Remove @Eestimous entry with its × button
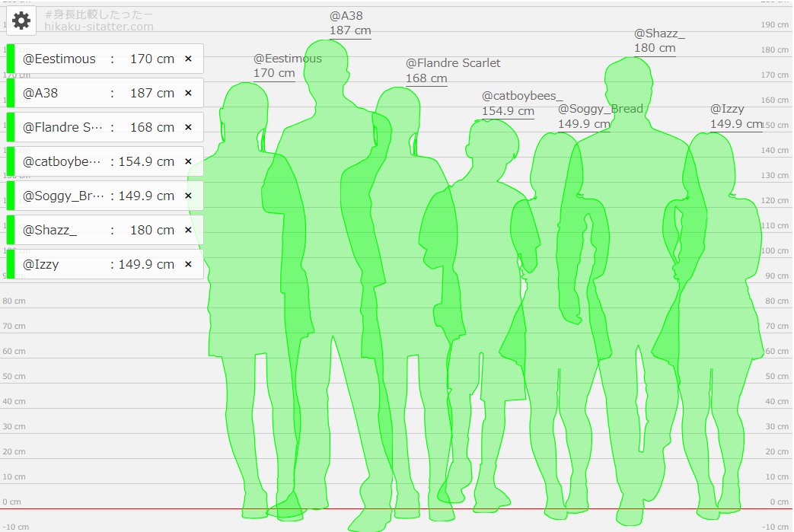This screenshot has height=532, width=794. [x=188, y=59]
